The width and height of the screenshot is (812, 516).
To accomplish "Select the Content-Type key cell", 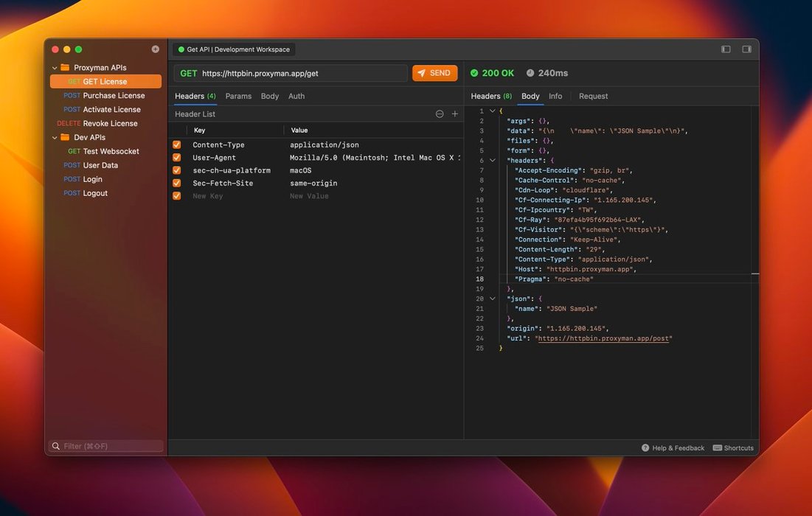I will point(218,145).
